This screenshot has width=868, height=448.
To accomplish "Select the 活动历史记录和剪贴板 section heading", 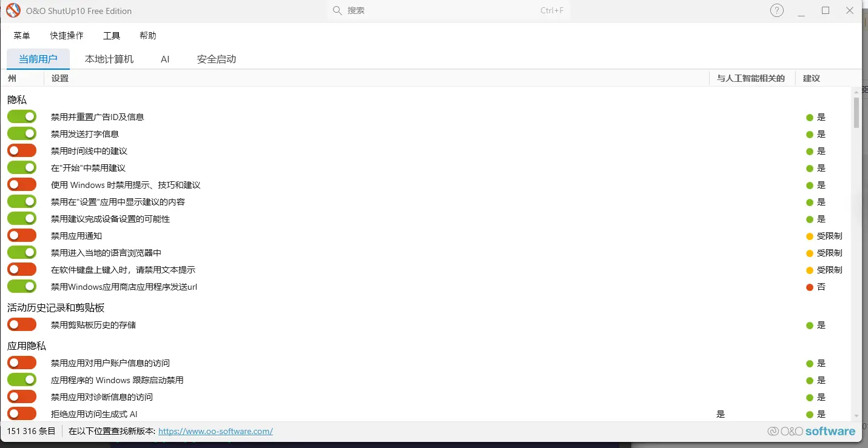I will [56, 308].
